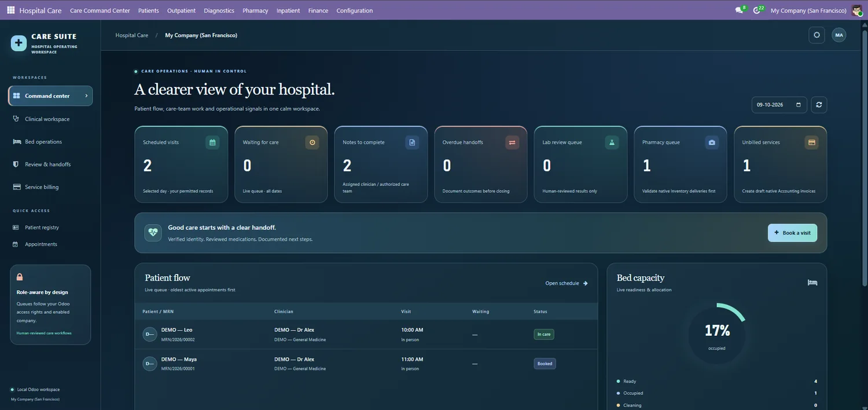This screenshot has height=410, width=868.
Task: Click the Care Suite plus logo
Action: [19, 43]
